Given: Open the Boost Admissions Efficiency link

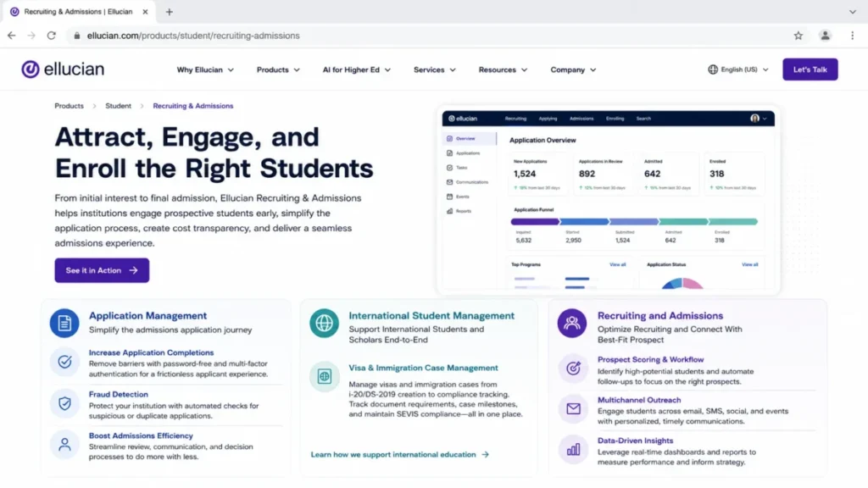Looking at the screenshot, I should click(141, 436).
